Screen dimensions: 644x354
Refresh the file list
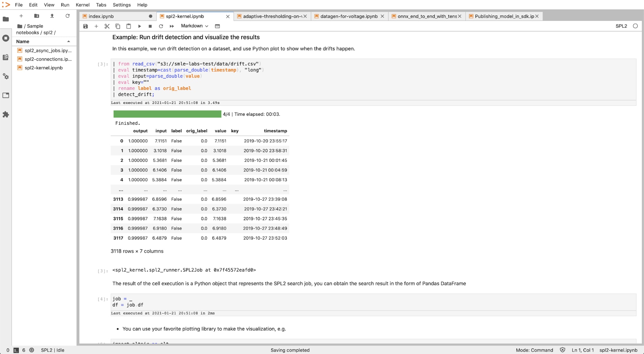(x=67, y=16)
